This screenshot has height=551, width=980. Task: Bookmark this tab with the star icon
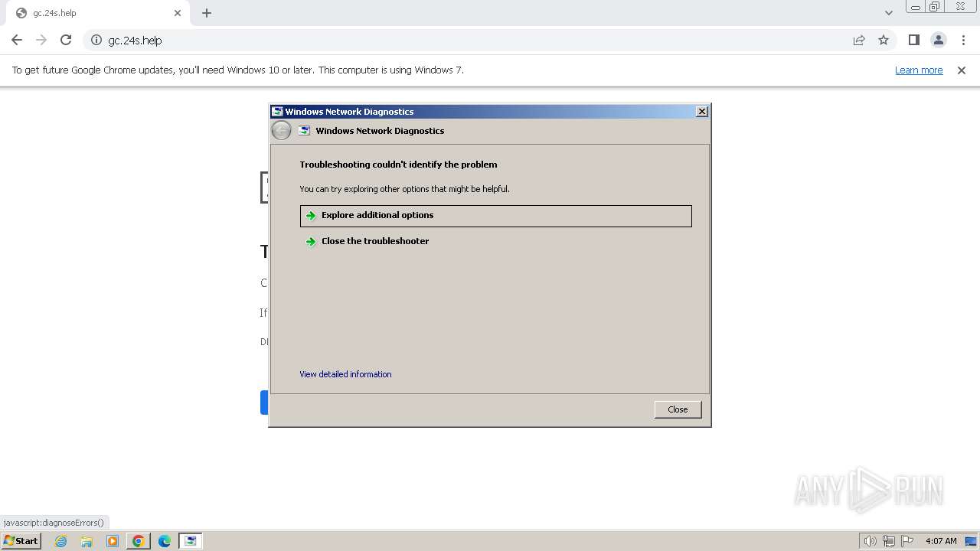pos(884,40)
